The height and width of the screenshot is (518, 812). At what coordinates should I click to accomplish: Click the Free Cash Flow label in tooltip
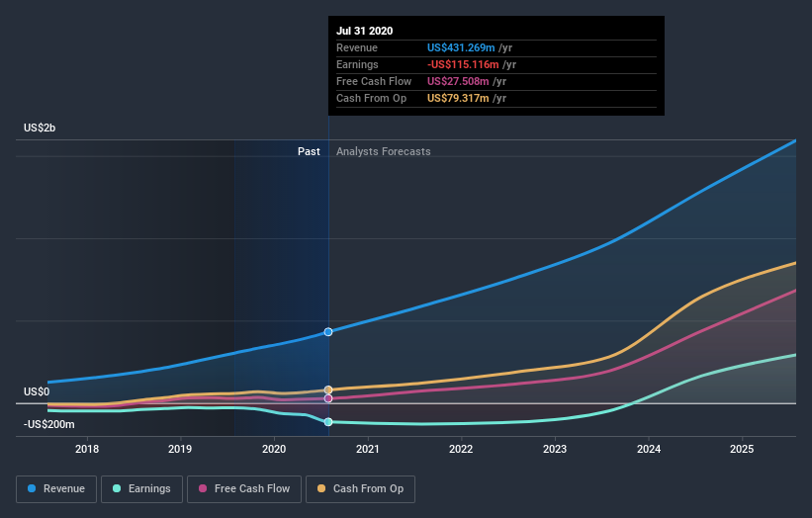(x=374, y=81)
